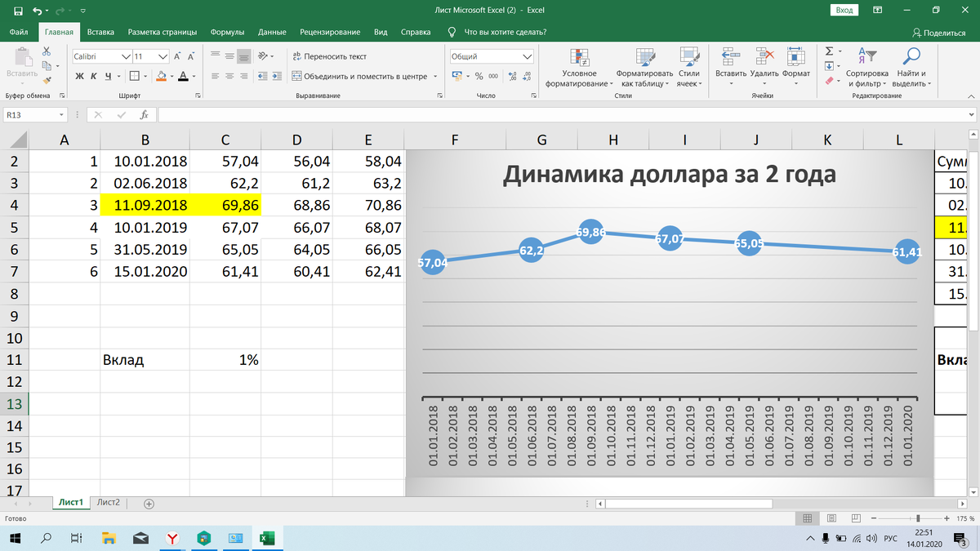Viewport: 980px width, 551px height.
Task: Select the Format Painter brush
Action: [47, 80]
